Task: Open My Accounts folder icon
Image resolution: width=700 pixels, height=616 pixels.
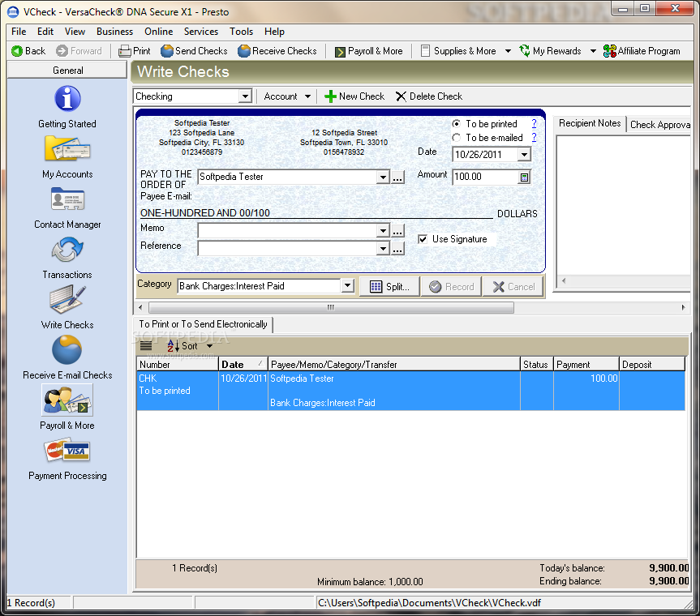Action: (x=67, y=148)
